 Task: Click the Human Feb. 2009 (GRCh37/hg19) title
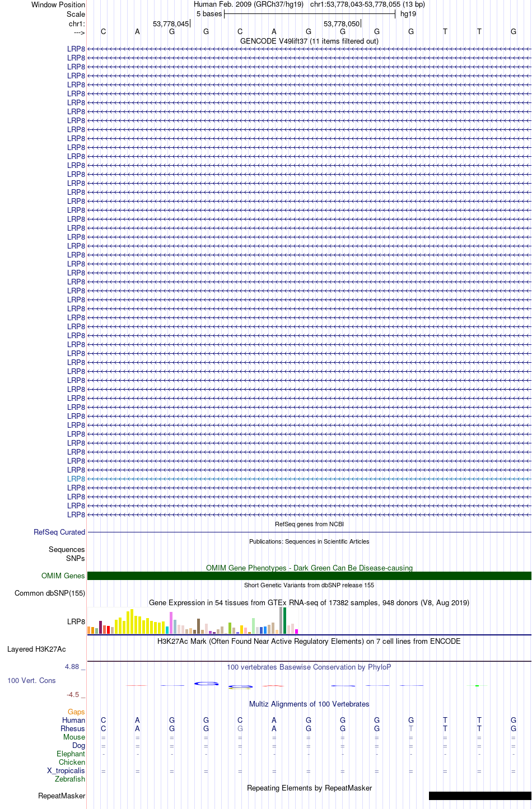249,4
